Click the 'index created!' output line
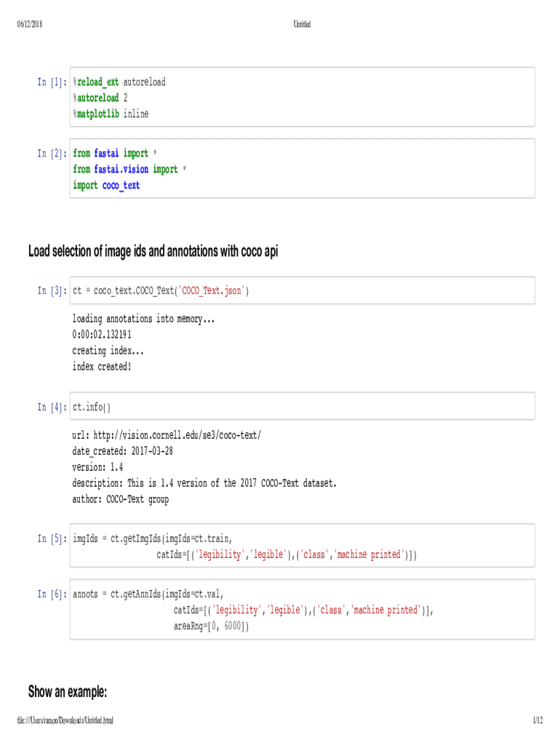 coord(102,367)
